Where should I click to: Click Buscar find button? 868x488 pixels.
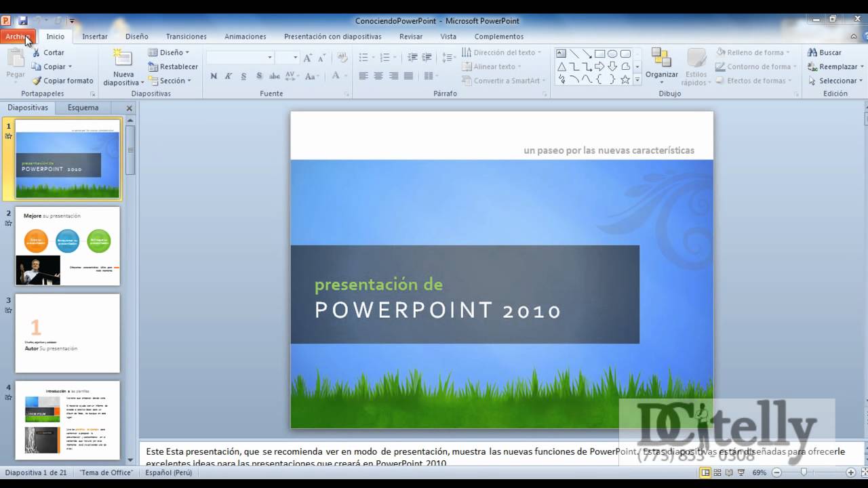[x=825, y=52]
